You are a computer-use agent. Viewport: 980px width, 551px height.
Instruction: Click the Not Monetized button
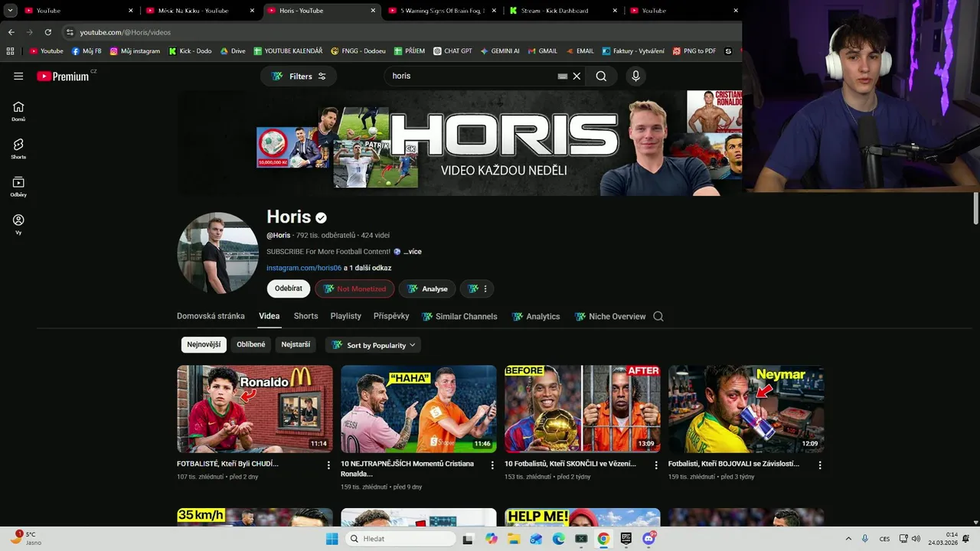coord(354,289)
